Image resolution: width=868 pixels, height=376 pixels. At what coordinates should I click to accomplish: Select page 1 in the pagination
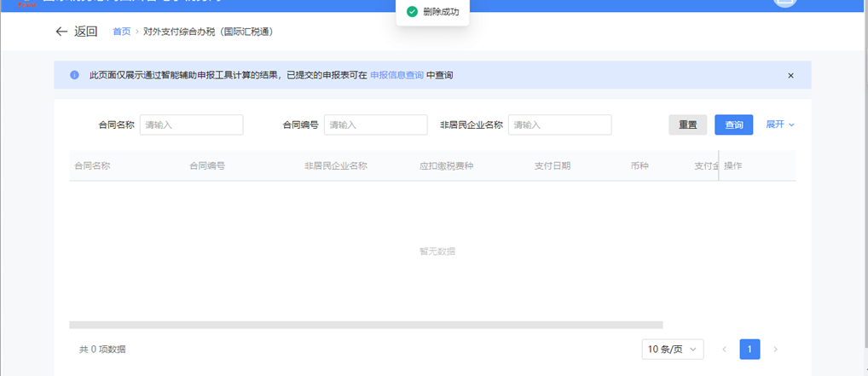coord(749,350)
